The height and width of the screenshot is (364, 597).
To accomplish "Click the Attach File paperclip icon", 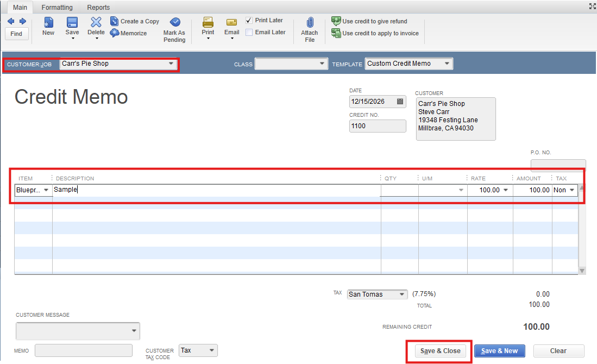I will point(310,23).
